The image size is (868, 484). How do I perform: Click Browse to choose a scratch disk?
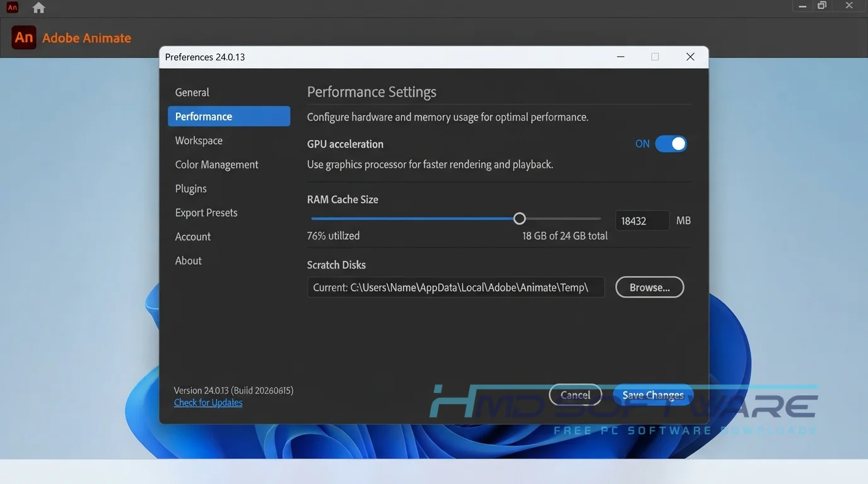coord(650,287)
